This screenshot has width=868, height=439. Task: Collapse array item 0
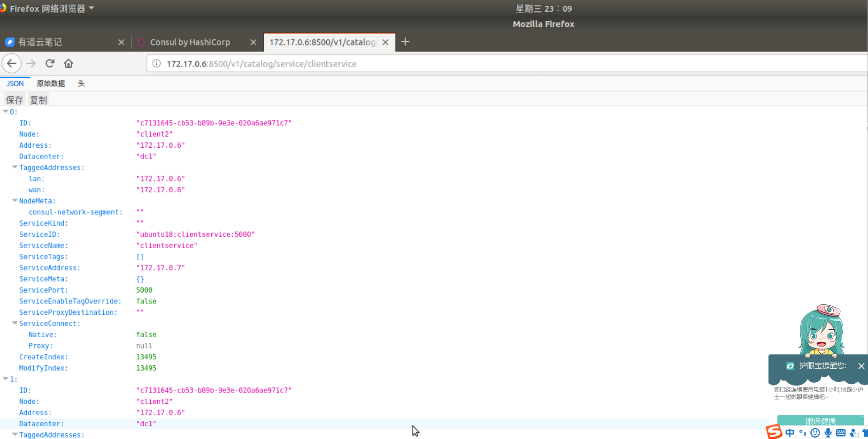[x=6, y=112]
